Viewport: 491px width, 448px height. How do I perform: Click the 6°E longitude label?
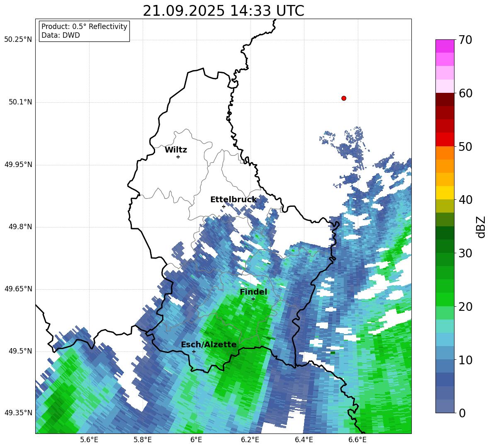196,440
